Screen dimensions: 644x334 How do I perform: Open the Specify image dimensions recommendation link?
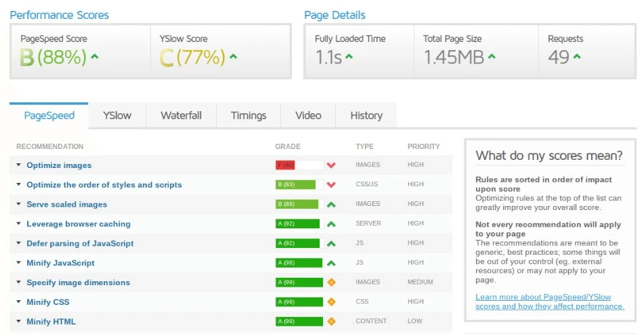click(78, 283)
